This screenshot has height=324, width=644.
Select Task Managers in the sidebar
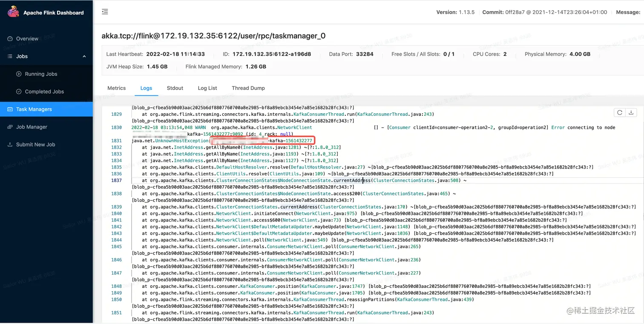click(x=46, y=109)
